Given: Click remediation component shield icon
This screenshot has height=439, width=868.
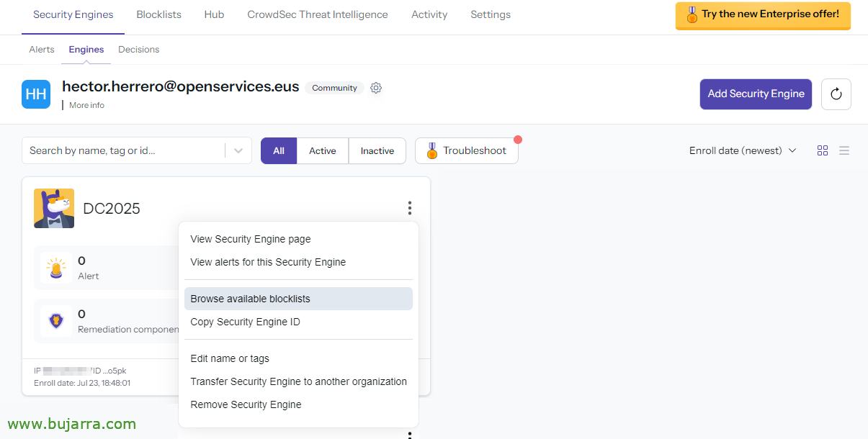Looking at the screenshot, I should pyautogui.click(x=56, y=321).
